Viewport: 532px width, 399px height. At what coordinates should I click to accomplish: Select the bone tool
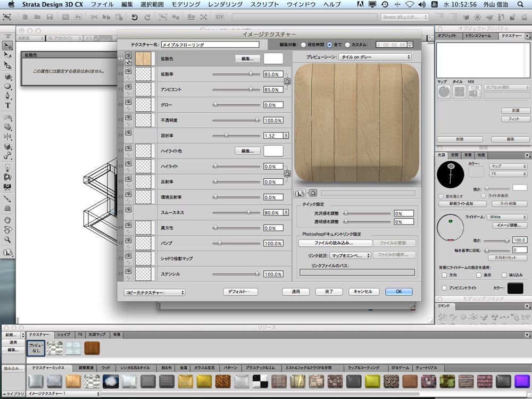(x=7, y=156)
